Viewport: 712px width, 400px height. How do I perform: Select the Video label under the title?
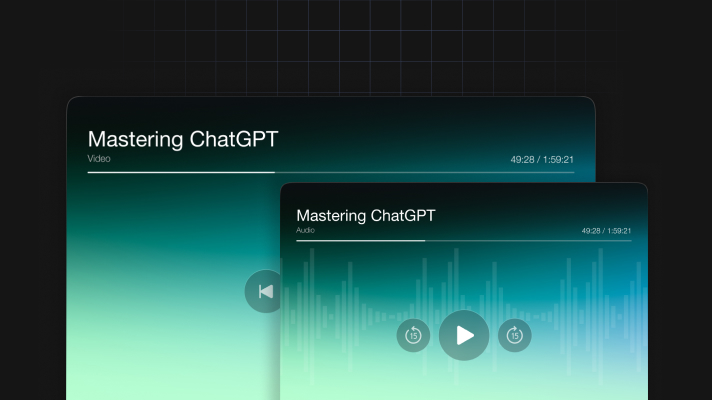(99, 158)
